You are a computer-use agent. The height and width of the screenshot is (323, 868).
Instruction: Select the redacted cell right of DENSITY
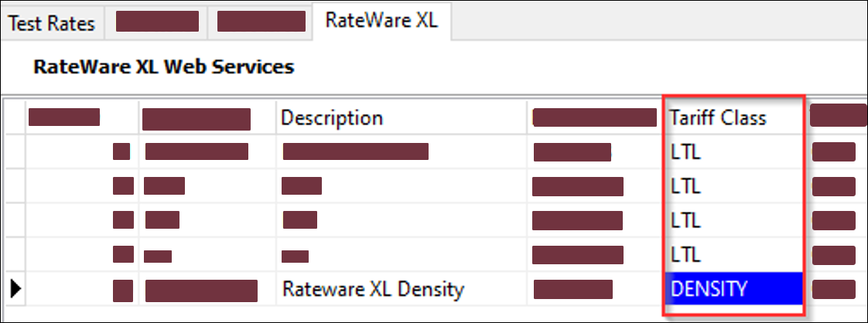[x=834, y=290]
